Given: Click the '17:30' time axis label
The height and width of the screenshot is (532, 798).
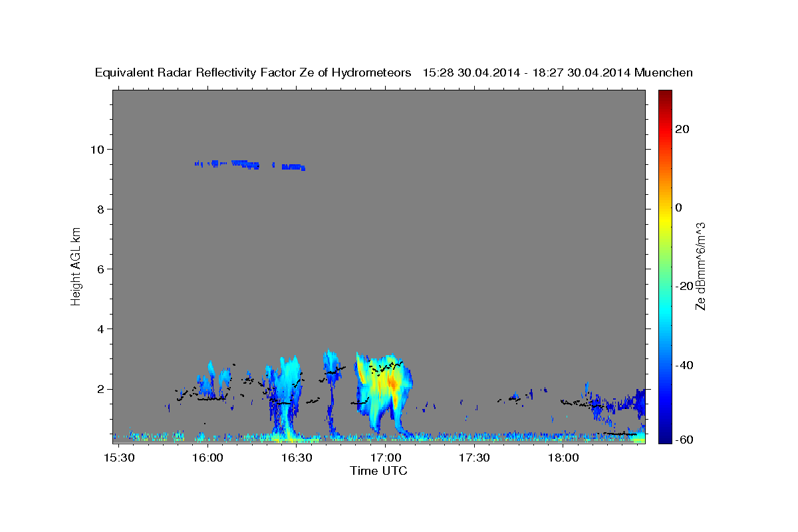Looking at the screenshot, I should tap(475, 458).
